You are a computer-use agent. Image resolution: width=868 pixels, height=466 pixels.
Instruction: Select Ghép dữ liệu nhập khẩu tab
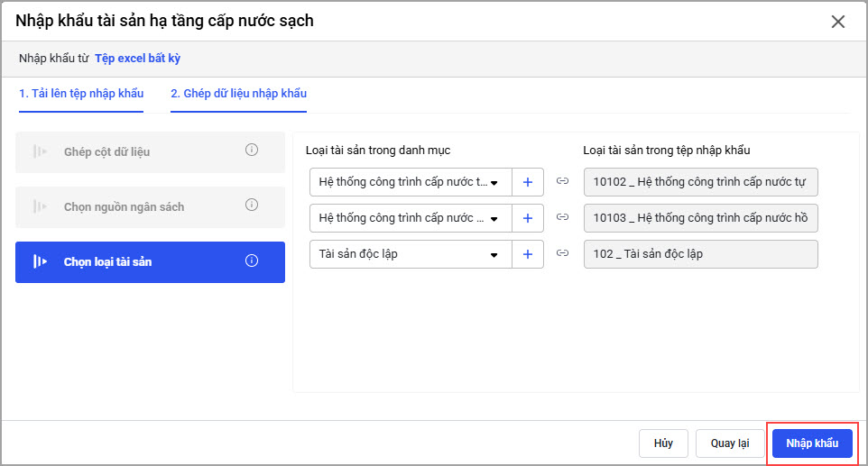pyautogui.click(x=238, y=94)
